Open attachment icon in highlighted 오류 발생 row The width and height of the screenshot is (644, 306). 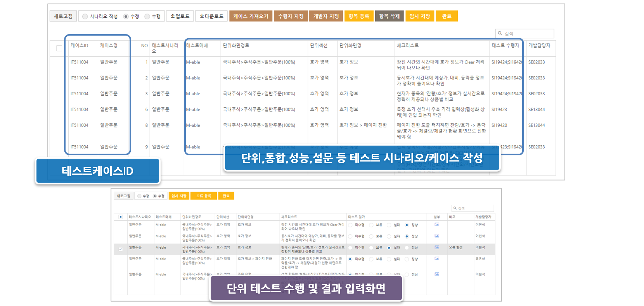[437, 247]
